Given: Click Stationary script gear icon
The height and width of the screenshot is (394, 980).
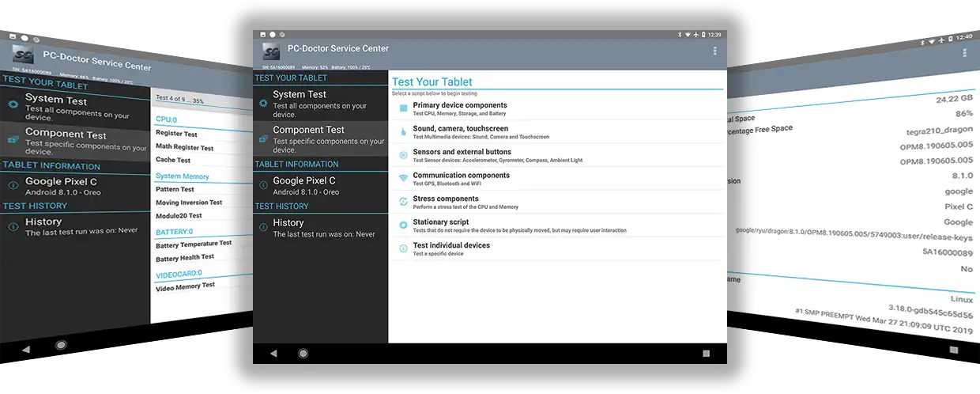Looking at the screenshot, I should click(x=403, y=225).
